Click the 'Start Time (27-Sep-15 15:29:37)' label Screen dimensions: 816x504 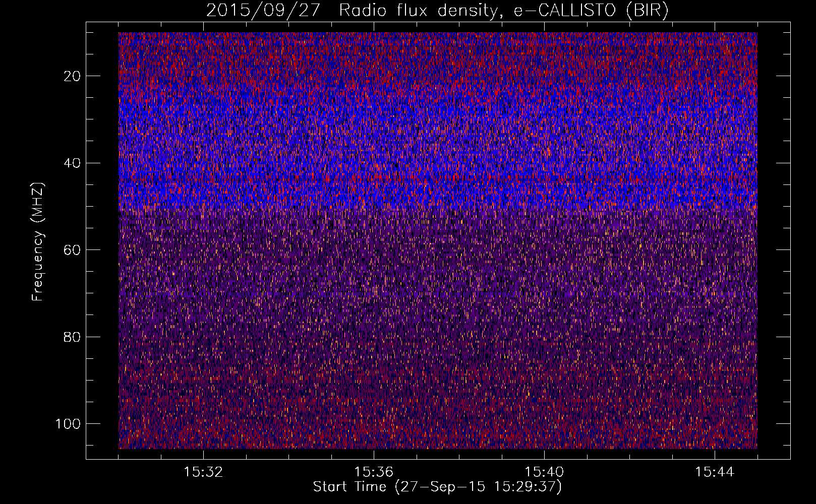pos(437,487)
